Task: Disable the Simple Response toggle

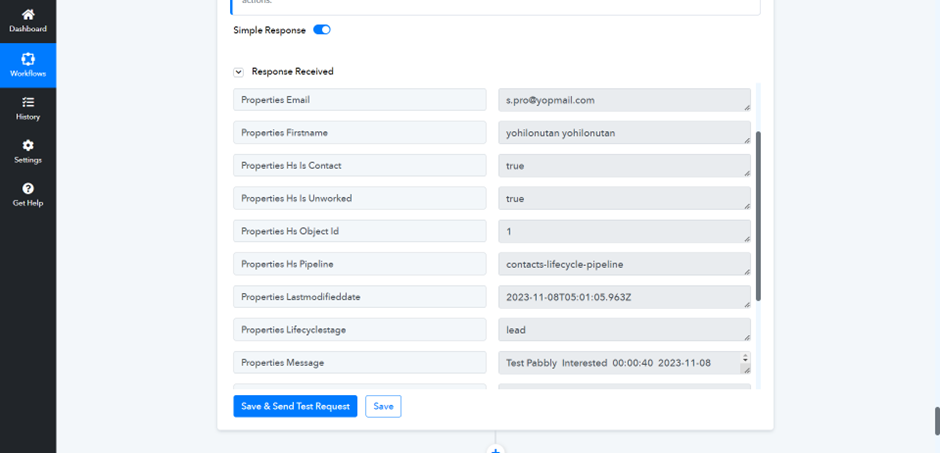Action: click(x=322, y=30)
